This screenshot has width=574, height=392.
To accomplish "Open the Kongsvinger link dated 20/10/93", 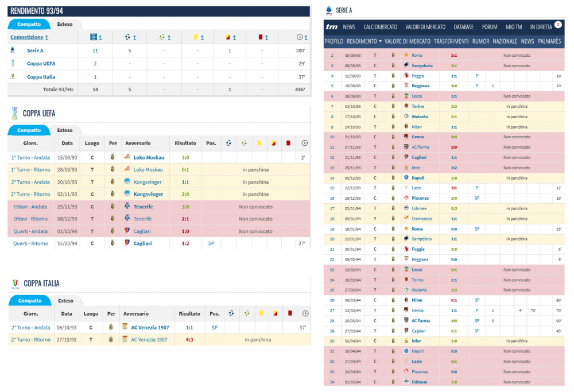I will tap(147, 182).
